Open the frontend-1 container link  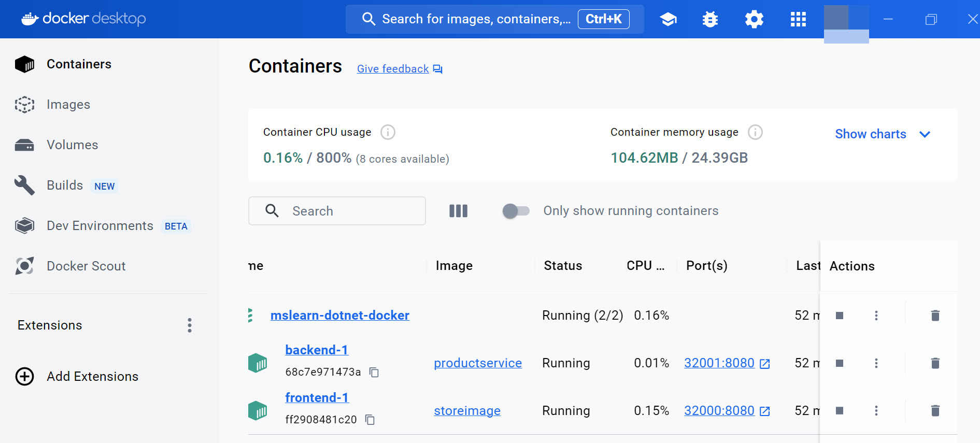point(317,397)
